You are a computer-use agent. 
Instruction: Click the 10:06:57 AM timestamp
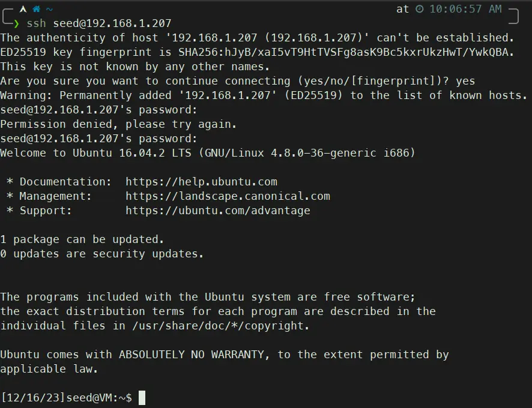click(x=465, y=9)
